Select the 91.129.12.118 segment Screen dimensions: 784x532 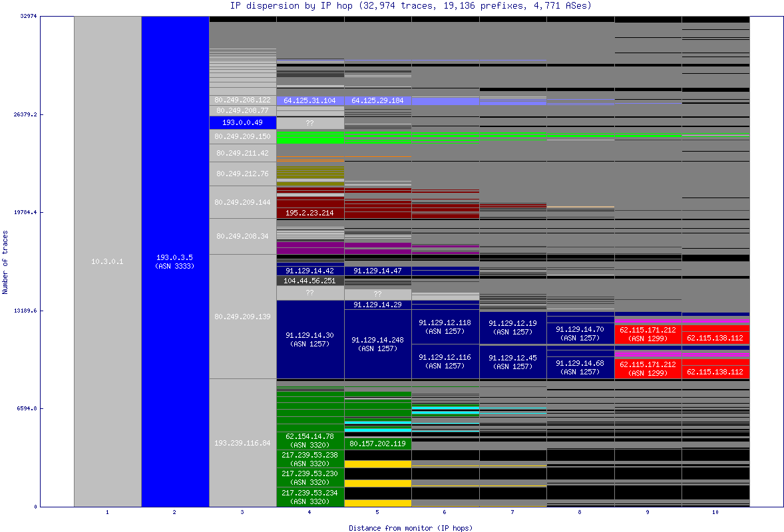point(445,327)
